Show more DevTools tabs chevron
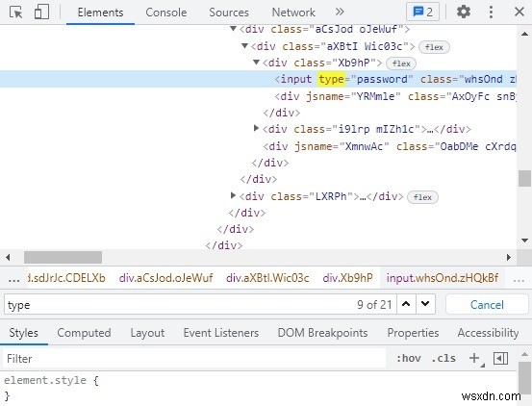Image resolution: width=532 pixels, height=406 pixels. [340, 13]
